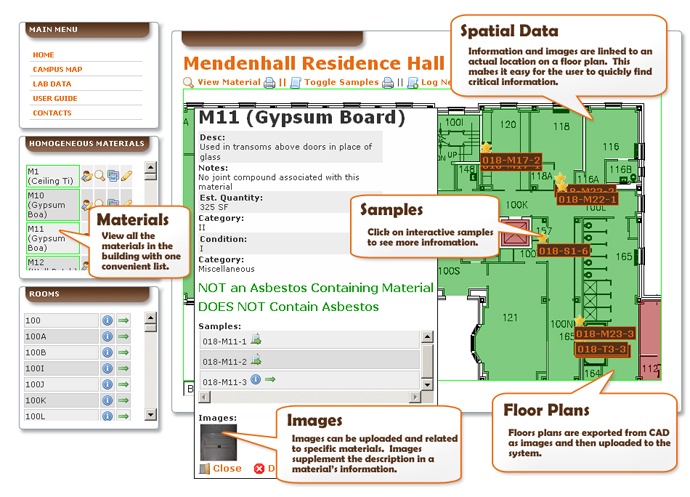Click samples list horizontal scroll right arrow
Viewport: 690px width, 497px height.
[x=415, y=398]
